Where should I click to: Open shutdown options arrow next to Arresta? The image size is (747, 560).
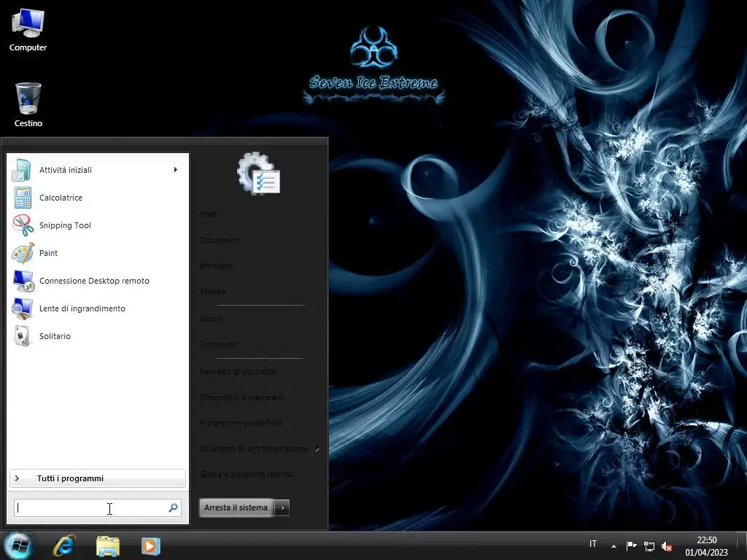282,507
